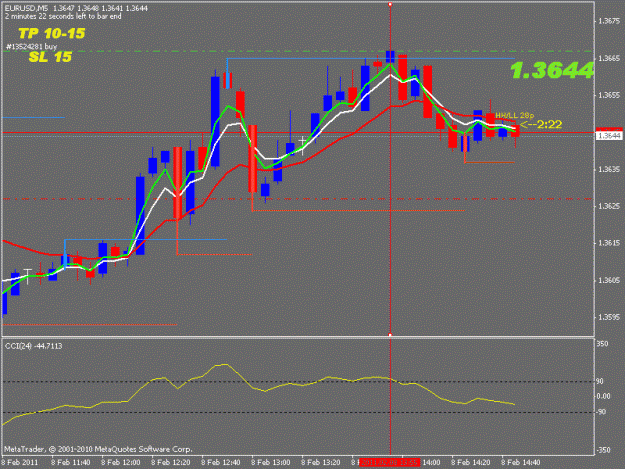Click the '8 Feb 12:00' time axis label
Image resolution: width=625 pixels, height=469 pixels.
coord(121,463)
